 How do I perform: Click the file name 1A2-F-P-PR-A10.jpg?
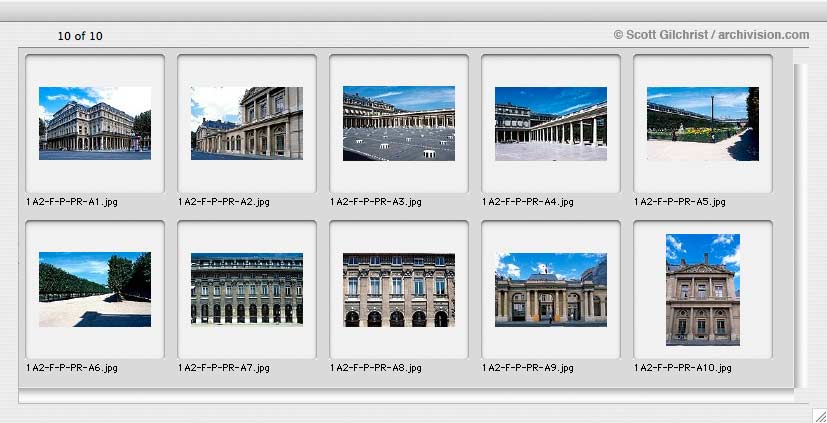click(682, 368)
